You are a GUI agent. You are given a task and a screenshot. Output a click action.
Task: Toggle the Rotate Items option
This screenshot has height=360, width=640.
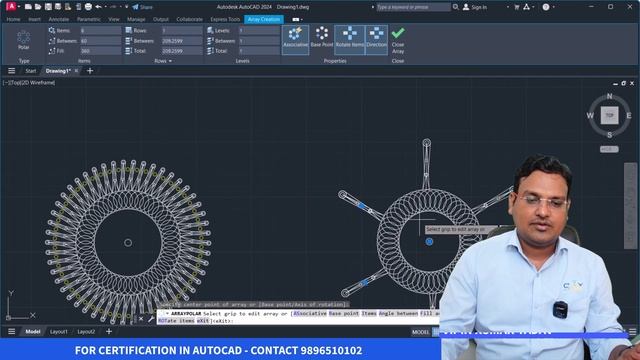pos(349,40)
